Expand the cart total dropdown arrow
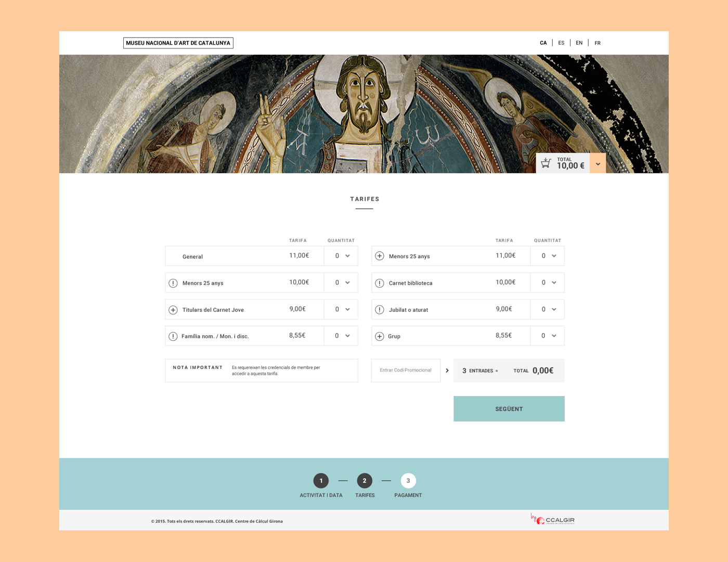The width and height of the screenshot is (728, 562). [598, 163]
